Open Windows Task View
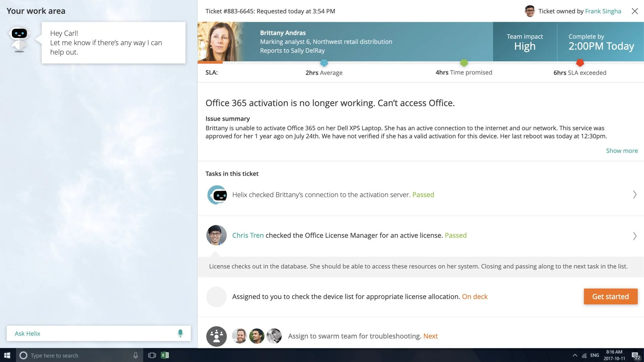This screenshot has width=644, height=362. (152, 355)
